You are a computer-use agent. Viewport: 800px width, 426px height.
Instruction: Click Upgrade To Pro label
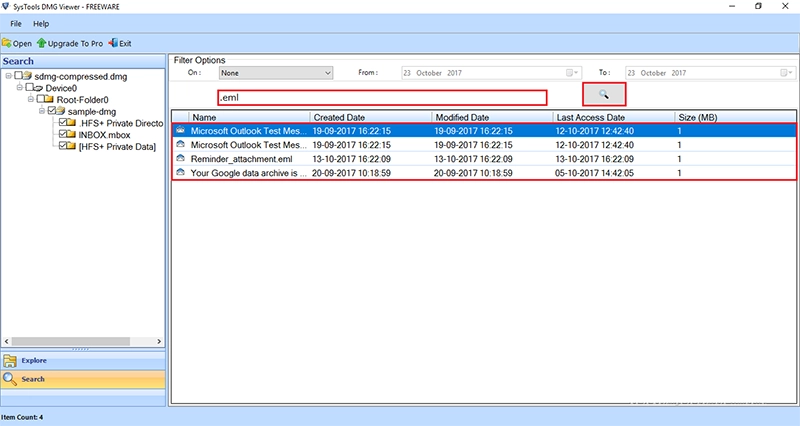(75, 43)
